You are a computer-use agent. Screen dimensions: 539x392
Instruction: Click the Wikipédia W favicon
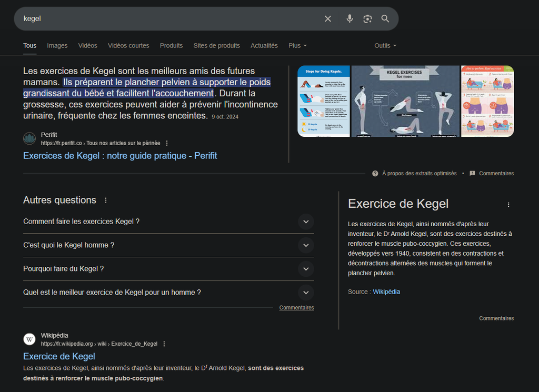point(29,339)
